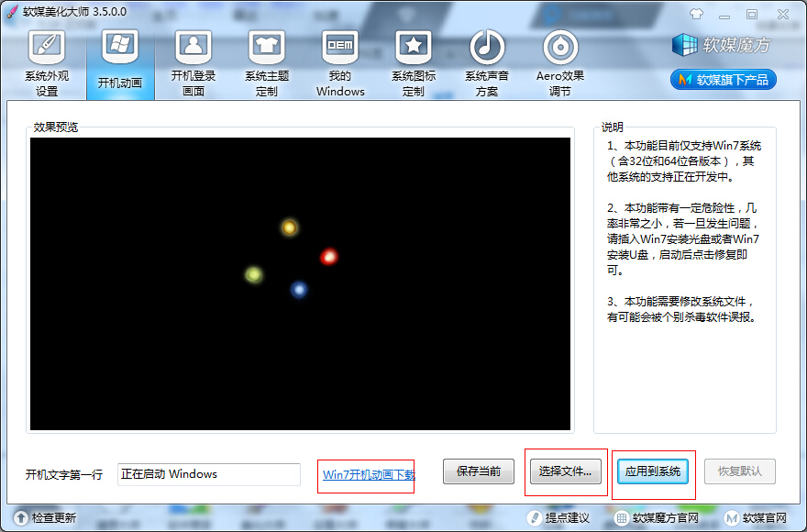Click the 保存当前 button
This screenshot has width=807, height=532.
click(x=478, y=471)
